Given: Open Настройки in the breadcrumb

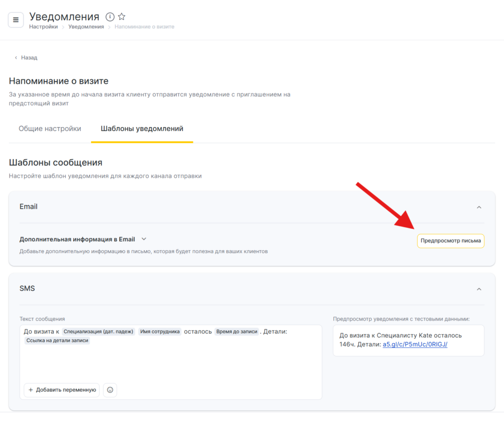Looking at the screenshot, I should pyautogui.click(x=43, y=27).
